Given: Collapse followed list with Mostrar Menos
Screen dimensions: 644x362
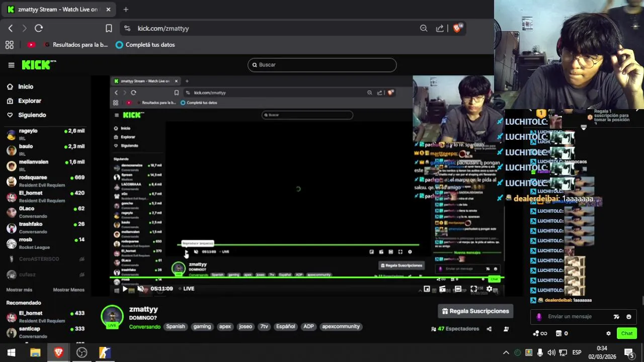Looking at the screenshot, I should click(69, 290).
